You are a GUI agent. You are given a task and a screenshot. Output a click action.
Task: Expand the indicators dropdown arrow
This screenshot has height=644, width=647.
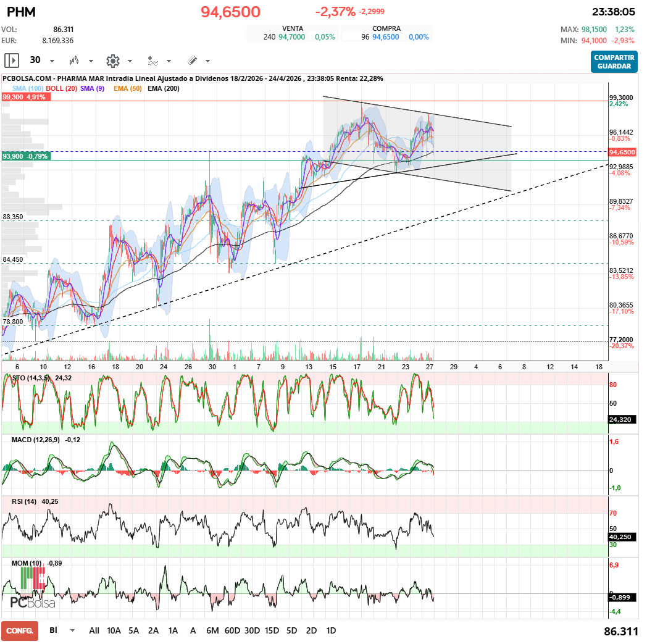point(169,61)
